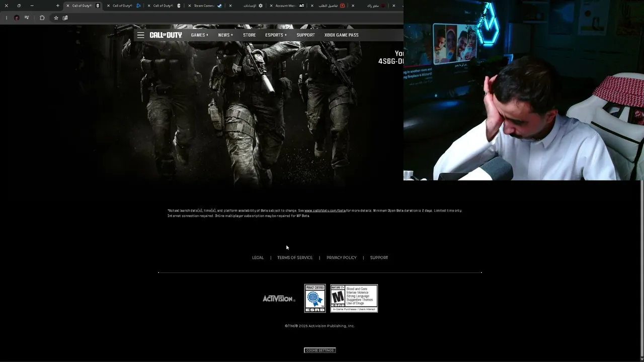
Task: Expand the GAMES dropdown menu
Action: point(199,35)
